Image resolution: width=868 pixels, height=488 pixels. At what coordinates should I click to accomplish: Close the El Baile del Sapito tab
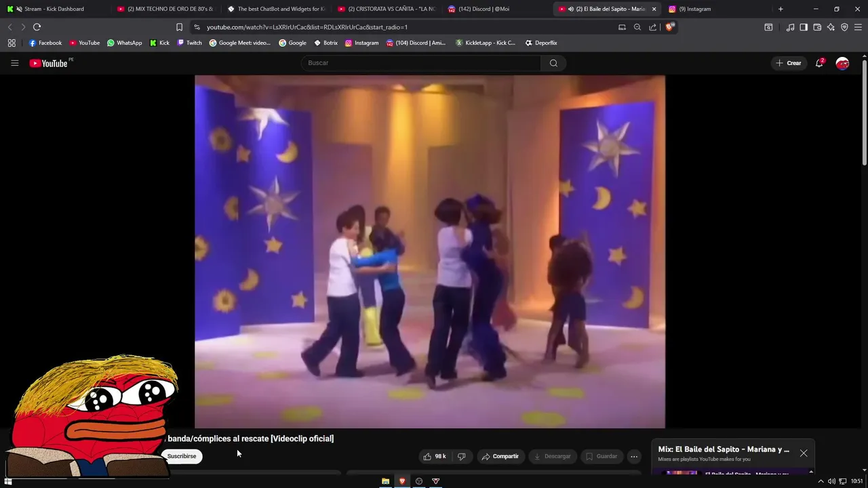(654, 9)
